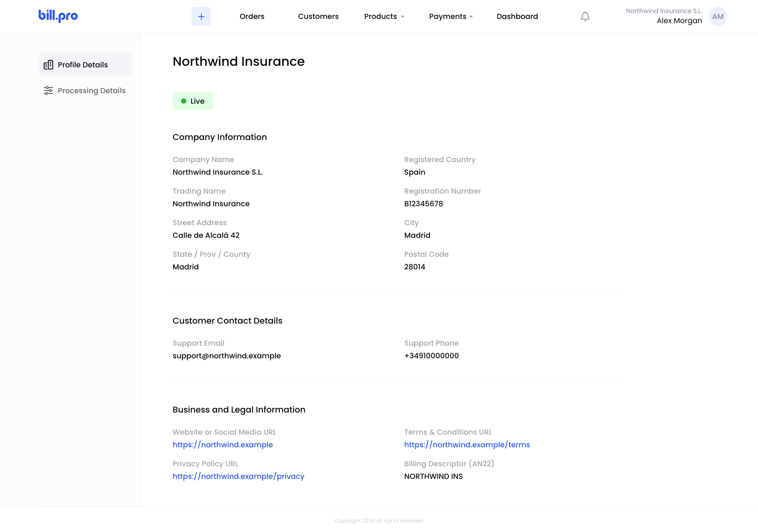Open the notifications bell

pyautogui.click(x=585, y=16)
